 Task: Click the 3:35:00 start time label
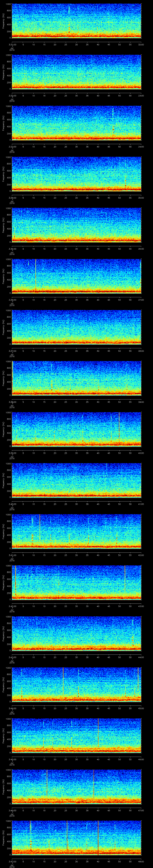12,249
